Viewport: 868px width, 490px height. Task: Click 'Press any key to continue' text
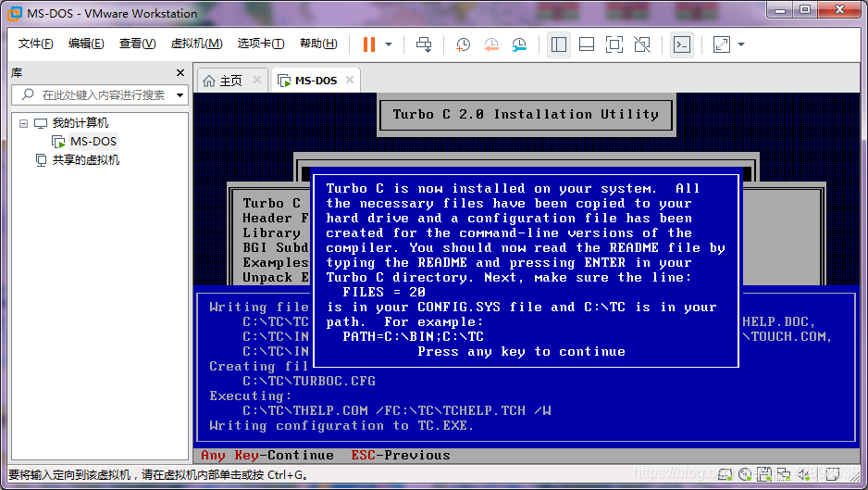point(521,352)
